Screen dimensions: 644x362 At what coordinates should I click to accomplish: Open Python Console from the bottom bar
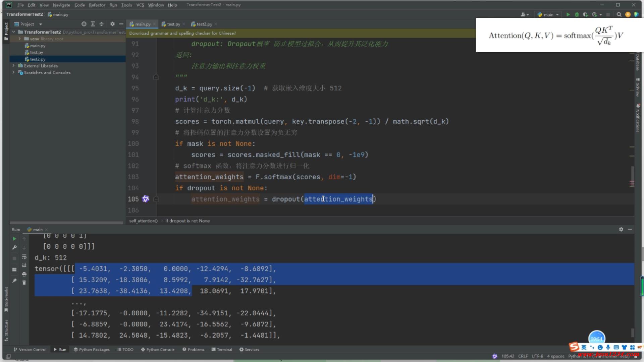coord(158,350)
